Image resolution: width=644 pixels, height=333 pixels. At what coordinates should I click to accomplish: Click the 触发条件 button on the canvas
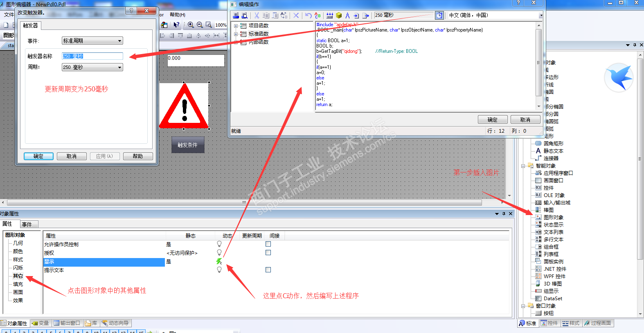187,145
